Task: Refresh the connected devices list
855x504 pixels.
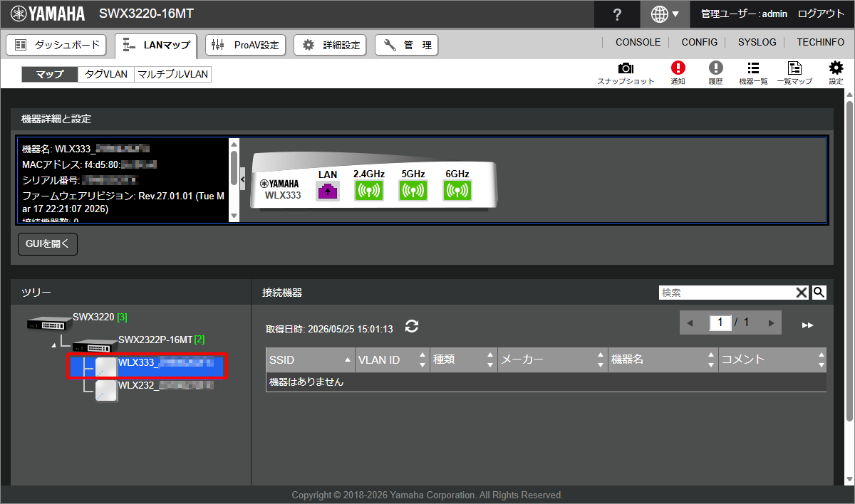Action: [412, 326]
